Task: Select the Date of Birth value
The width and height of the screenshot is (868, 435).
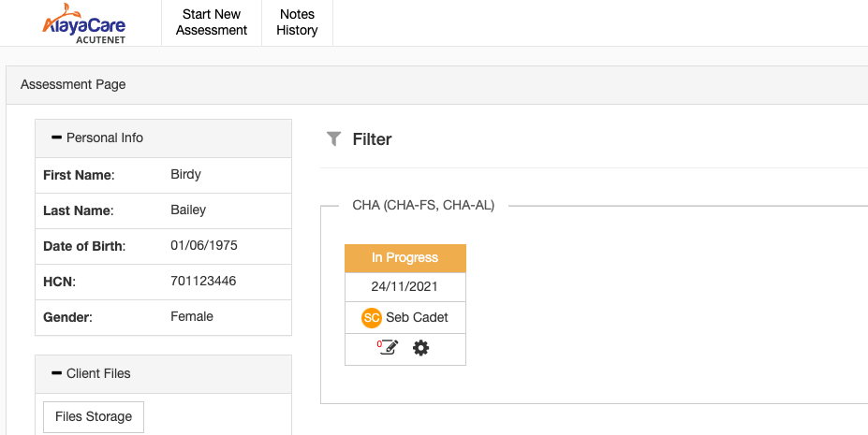Action: point(203,245)
